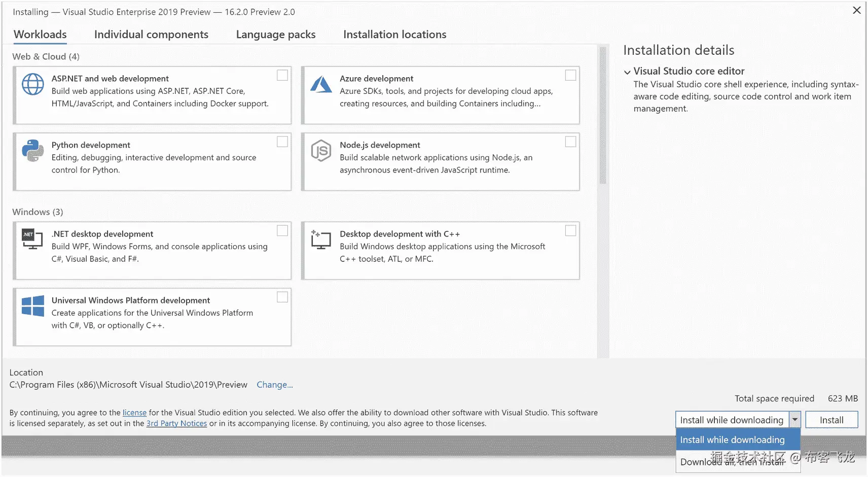Close the installer with the X icon
This screenshot has width=868, height=477.
coord(856,10)
